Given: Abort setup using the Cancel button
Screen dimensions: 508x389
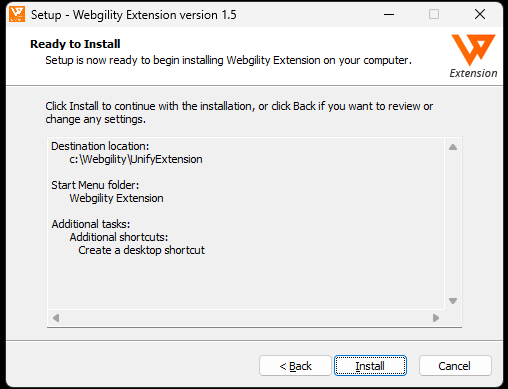Looking at the screenshot, I should click(x=455, y=366).
